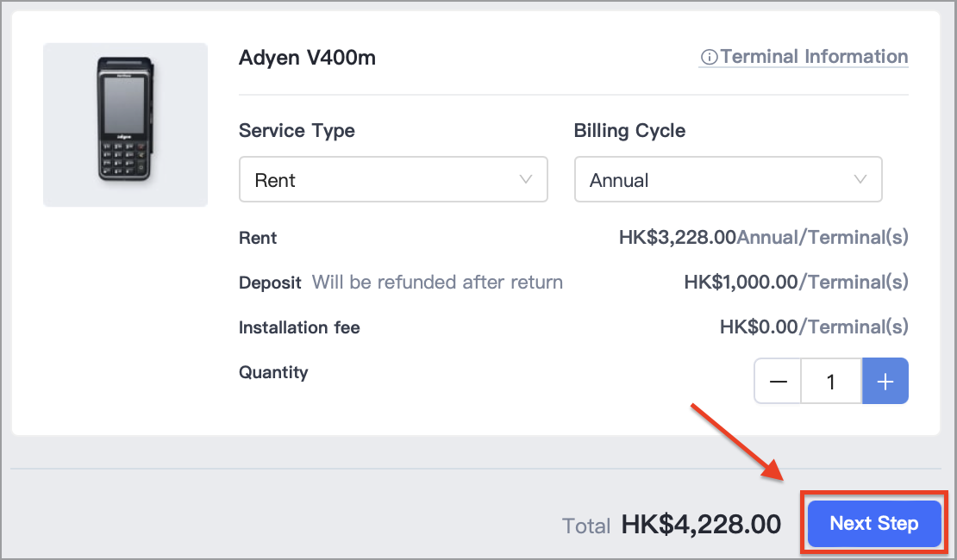Click the quantity input field showing 1

click(x=831, y=382)
